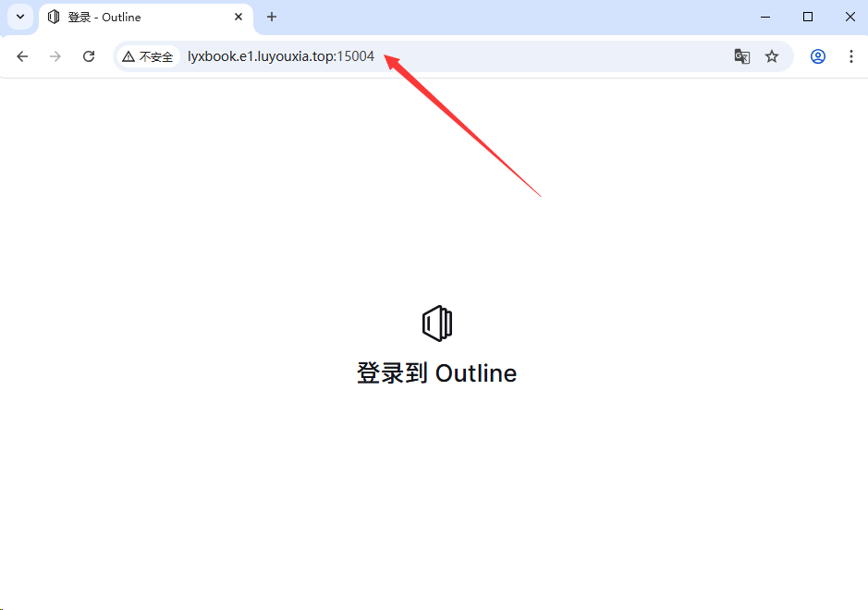868x610 pixels.
Task: Close the 登录 - Outline tab
Action: tap(238, 18)
